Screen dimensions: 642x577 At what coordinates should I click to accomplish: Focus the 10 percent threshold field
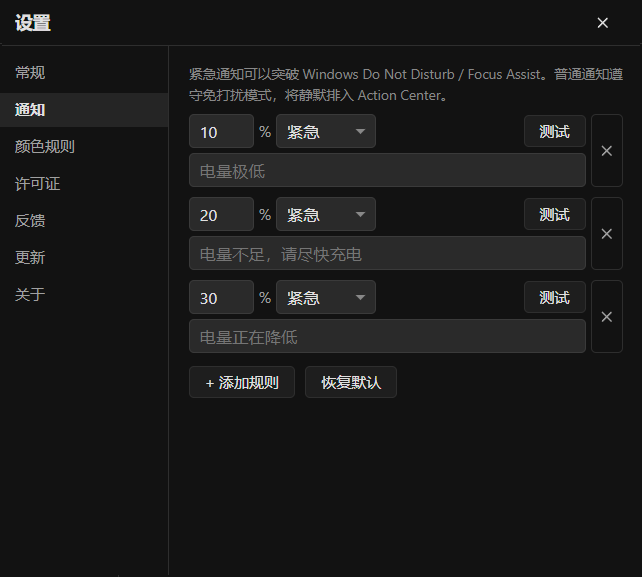pos(222,131)
